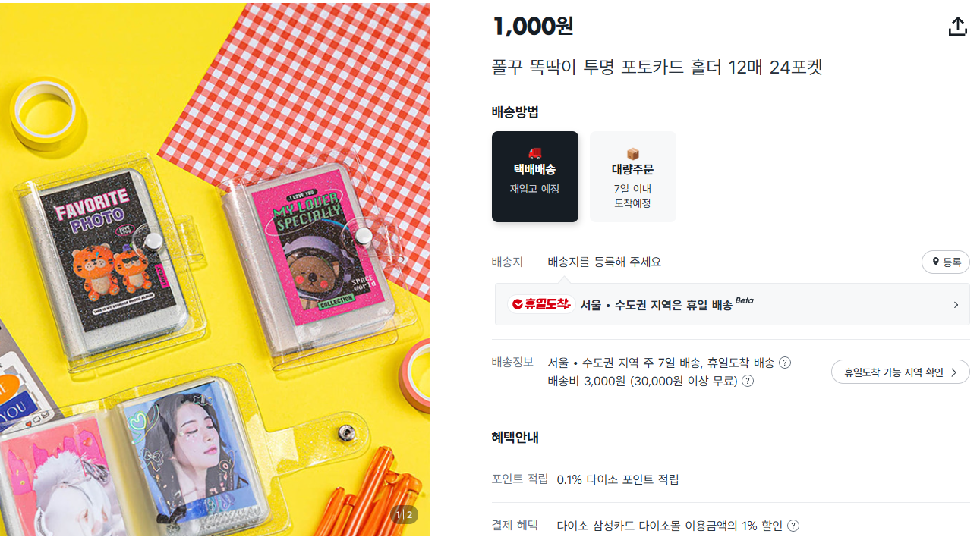The image size is (980, 537).
Task: Select 대량주문 delivery method option
Action: (x=633, y=177)
